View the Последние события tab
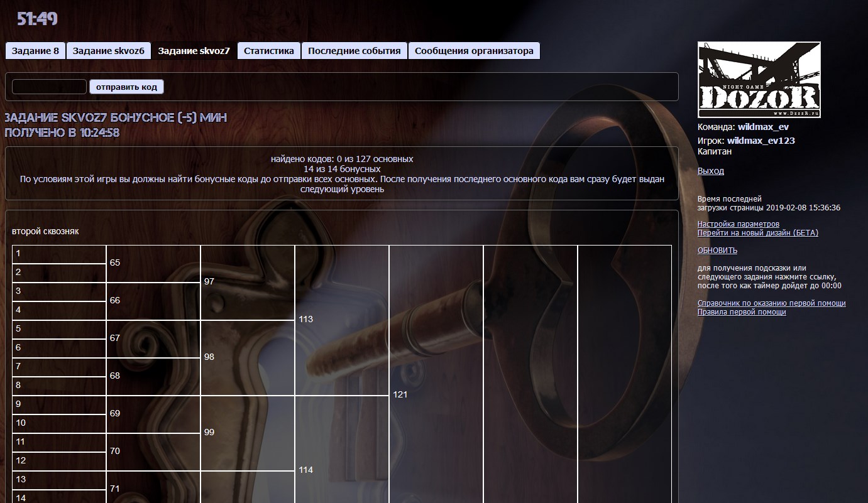This screenshot has width=868, height=503. tap(354, 51)
